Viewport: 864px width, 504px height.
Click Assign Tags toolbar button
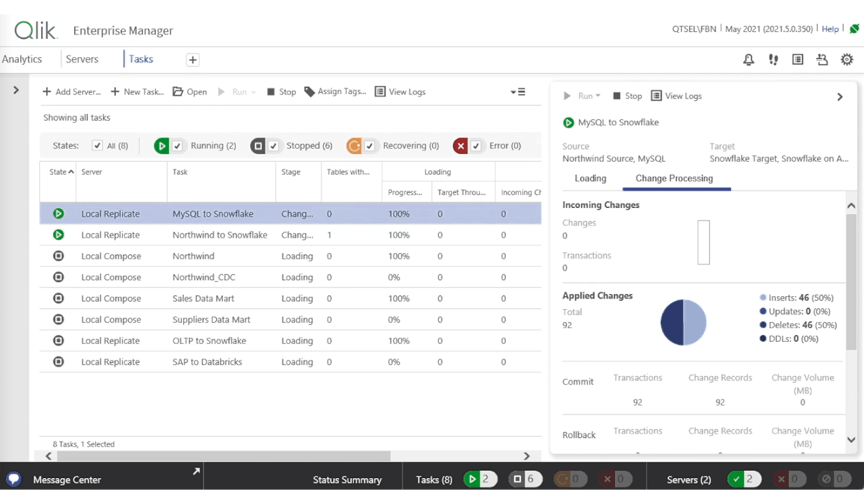pos(335,92)
